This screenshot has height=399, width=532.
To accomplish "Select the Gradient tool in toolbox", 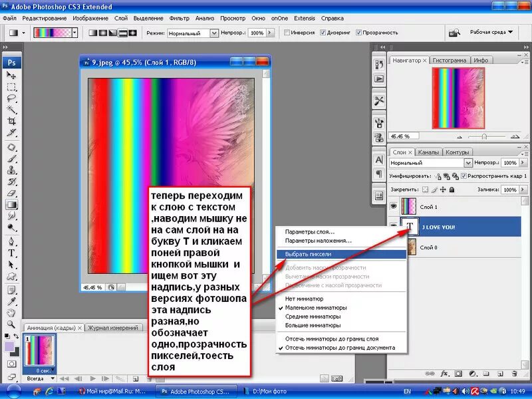I will click(x=11, y=205).
